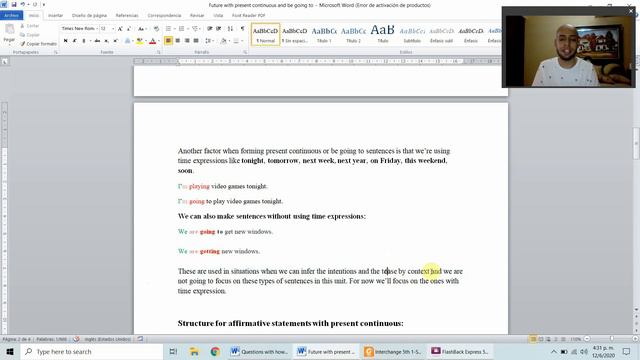Switch to Correspondencia tab
The image size is (640, 360).
(164, 16)
